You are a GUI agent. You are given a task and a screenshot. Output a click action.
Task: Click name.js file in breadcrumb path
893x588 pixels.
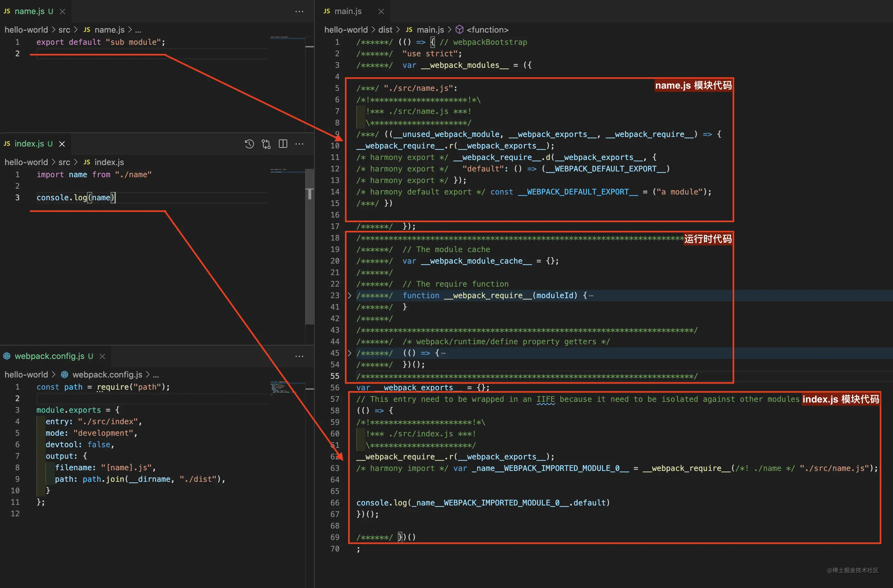[104, 30]
